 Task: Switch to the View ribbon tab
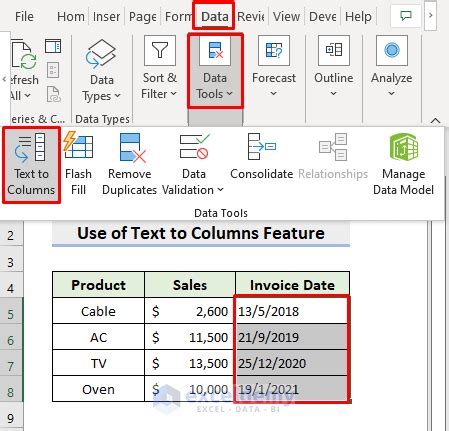286,16
